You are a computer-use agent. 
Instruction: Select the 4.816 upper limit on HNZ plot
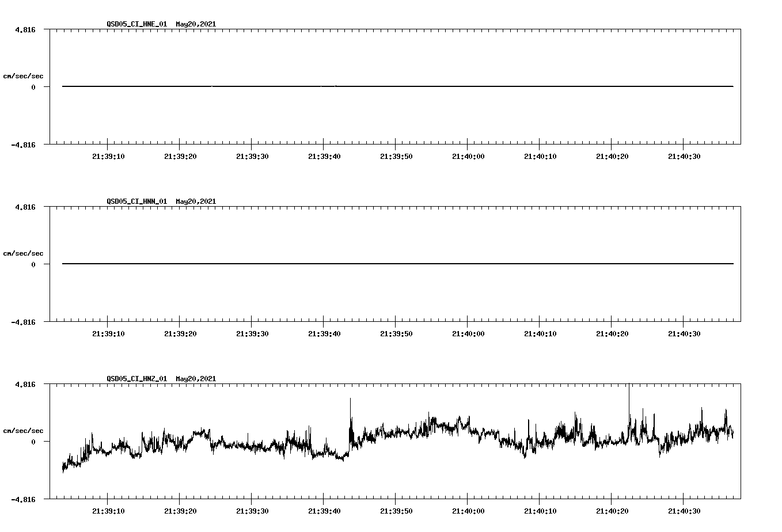click(25, 384)
